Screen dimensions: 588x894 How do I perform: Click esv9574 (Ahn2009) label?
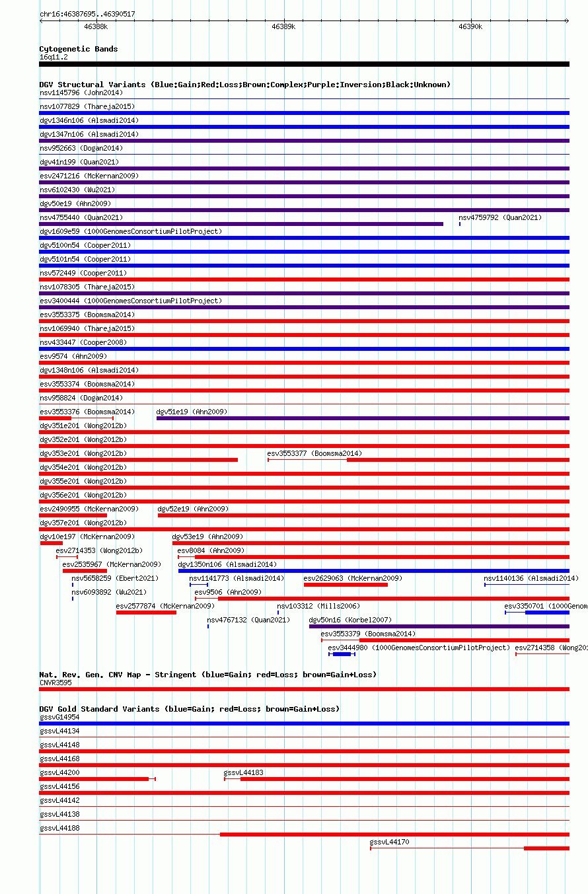(73, 356)
